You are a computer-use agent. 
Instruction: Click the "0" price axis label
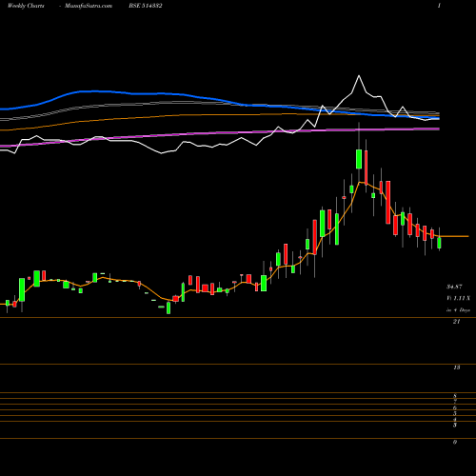click(455, 442)
